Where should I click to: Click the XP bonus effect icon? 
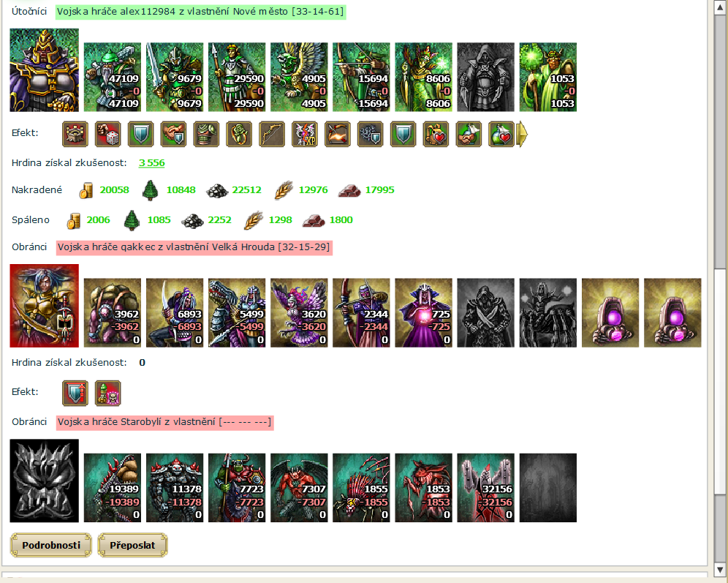tap(305, 135)
